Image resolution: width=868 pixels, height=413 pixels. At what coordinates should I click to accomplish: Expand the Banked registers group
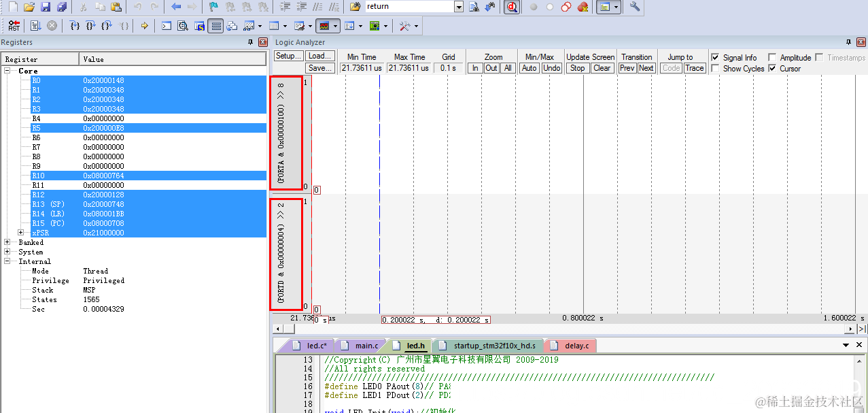[7, 242]
